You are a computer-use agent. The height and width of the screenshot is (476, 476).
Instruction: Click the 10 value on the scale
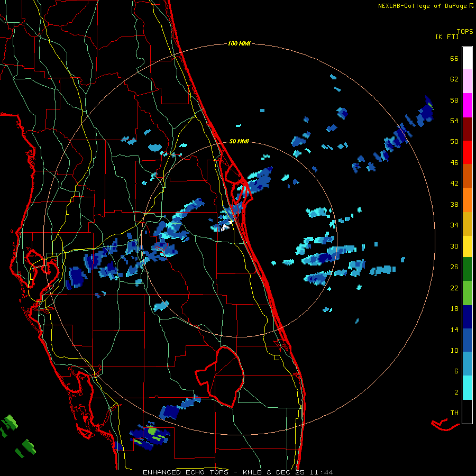[x=454, y=350]
